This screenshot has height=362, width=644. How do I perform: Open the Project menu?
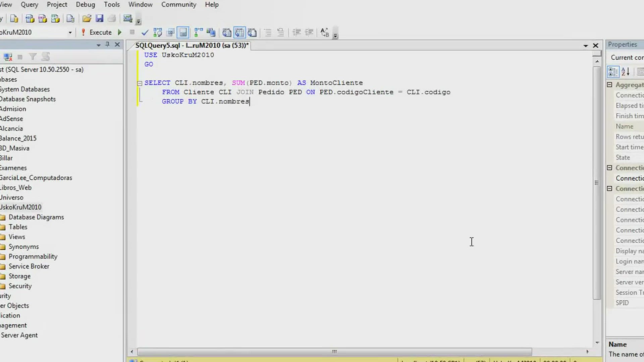click(57, 5)
